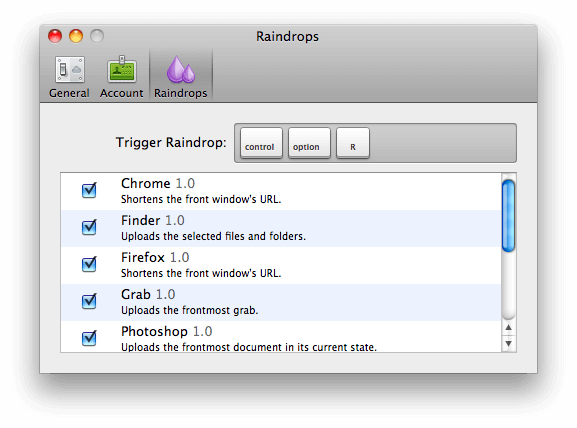Uncheck the Chrome raindrop checkbox
The width and height of the screenshot is (577, 428).
[x=89, y=190]
